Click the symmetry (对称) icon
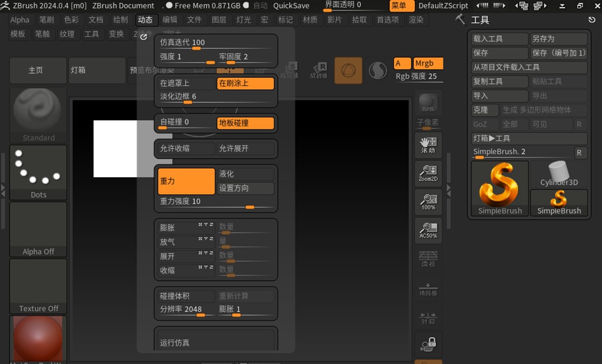The height and width of the screenshot is (364, 602). click(428, 316)
